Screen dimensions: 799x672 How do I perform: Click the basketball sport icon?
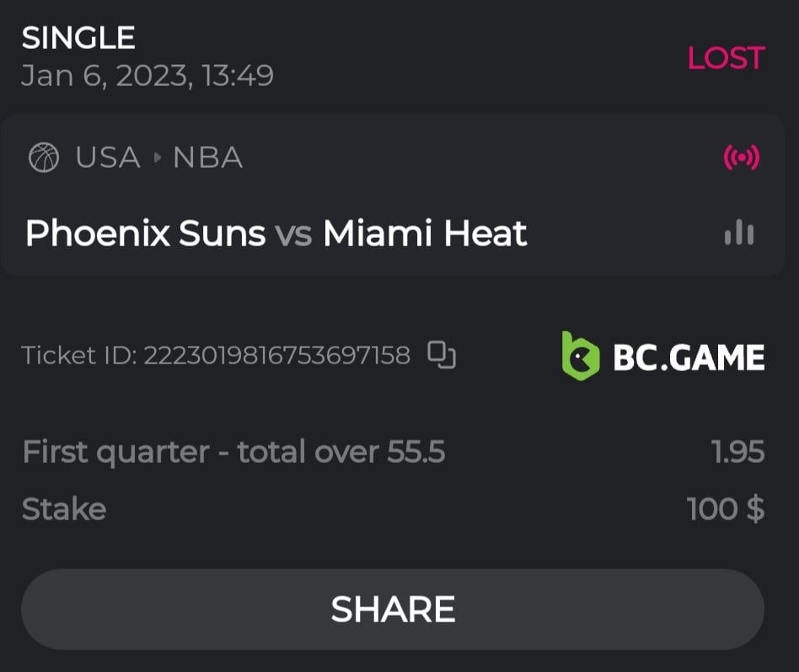click(44, 158)
